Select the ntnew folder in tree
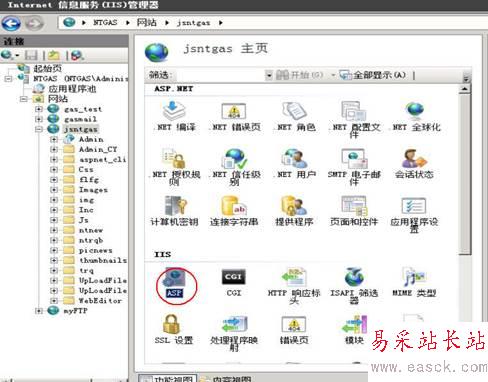The width and height of the screenshot is (488, 382). click(91, 230)
